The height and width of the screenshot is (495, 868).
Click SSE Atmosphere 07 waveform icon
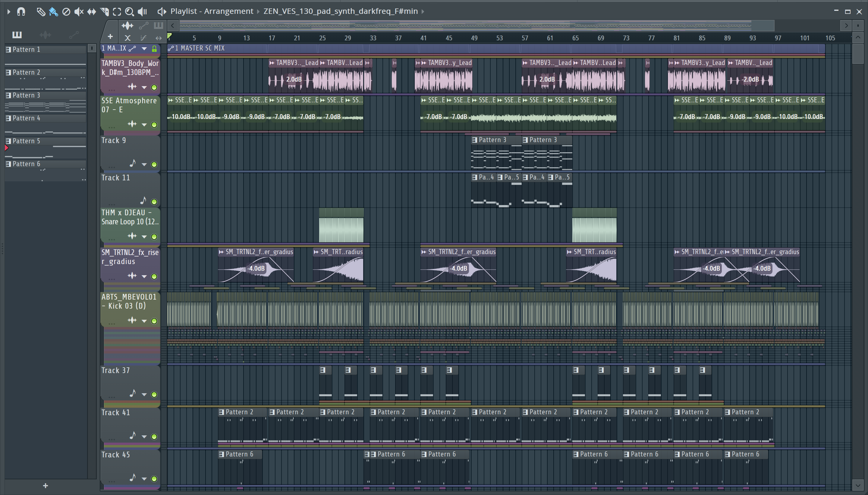pyautogui.click(x=132, y=124)
